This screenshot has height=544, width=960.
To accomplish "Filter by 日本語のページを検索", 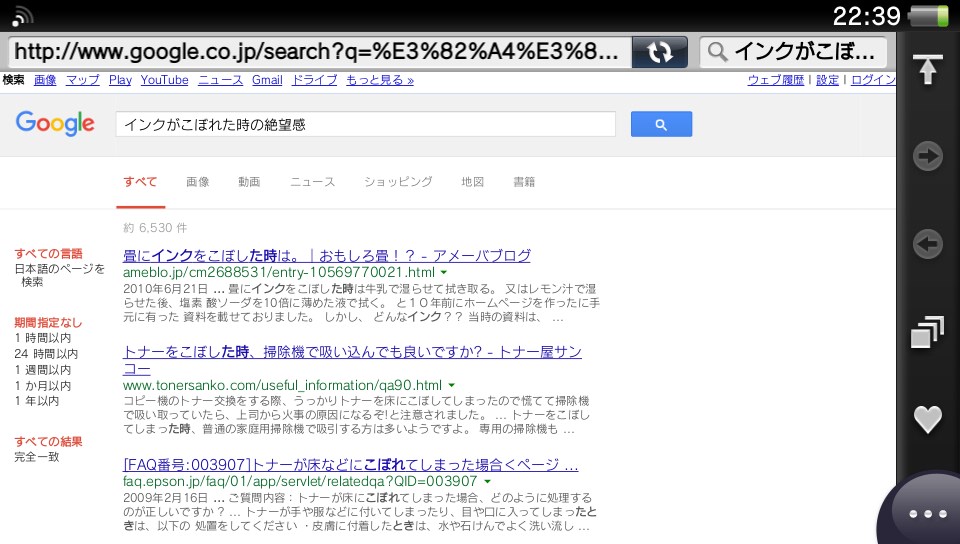I will coord(59,275).
